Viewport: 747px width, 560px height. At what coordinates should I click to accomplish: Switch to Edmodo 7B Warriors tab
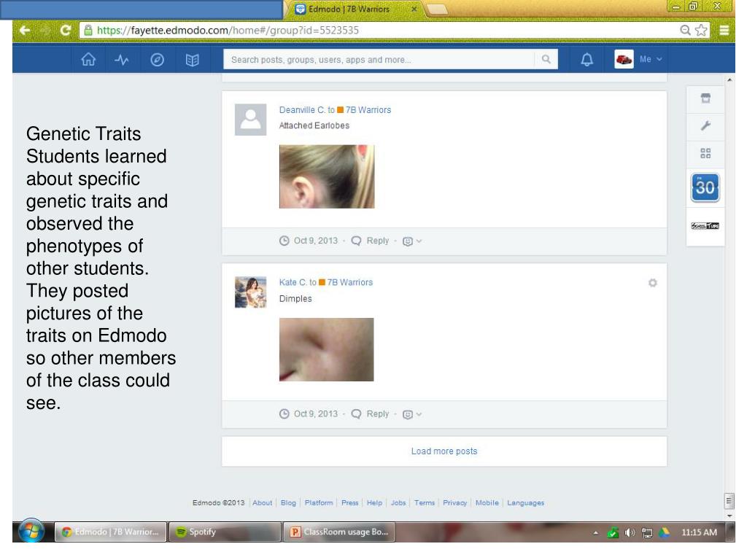point(349,9)
